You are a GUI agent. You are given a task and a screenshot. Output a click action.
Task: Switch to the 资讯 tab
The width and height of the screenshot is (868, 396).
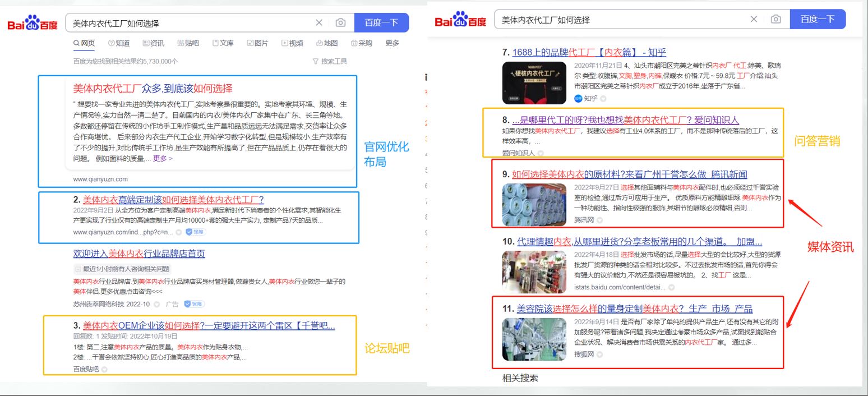[x=154, y=43]
